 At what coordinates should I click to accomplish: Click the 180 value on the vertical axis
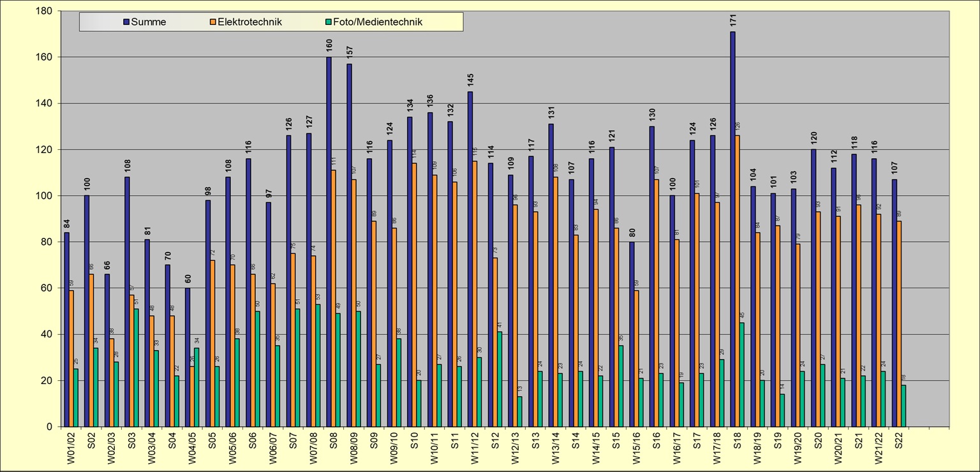click(x=44, y=11)
